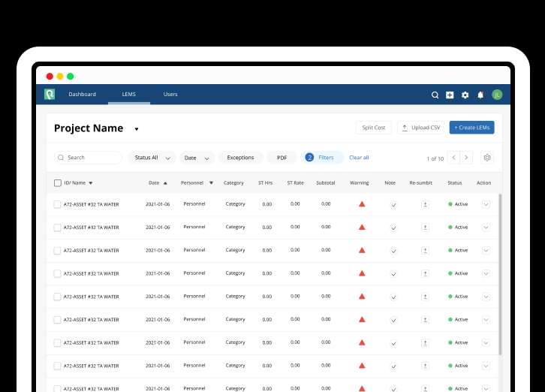Open the Filters pill showing 2
545x392 pixels.
point(322,158)
